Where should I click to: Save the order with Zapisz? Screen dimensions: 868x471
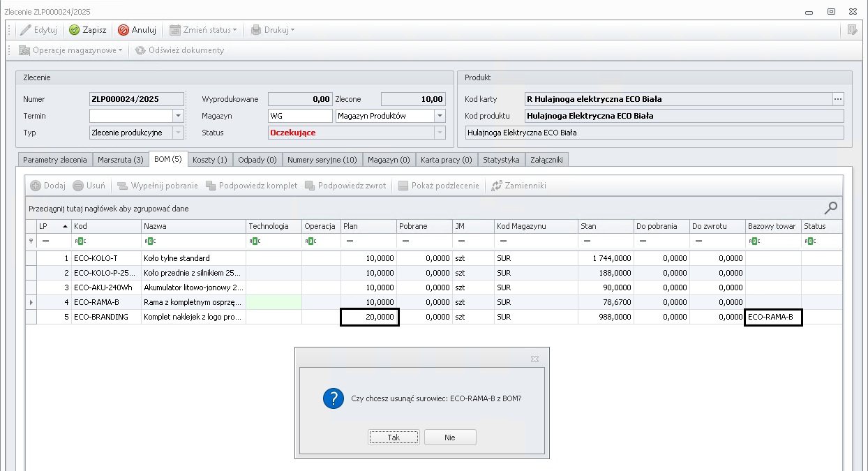pos(87,30)
